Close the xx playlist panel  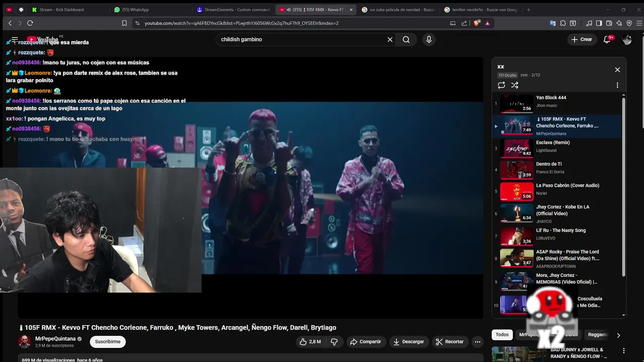(x=617, y=70)
